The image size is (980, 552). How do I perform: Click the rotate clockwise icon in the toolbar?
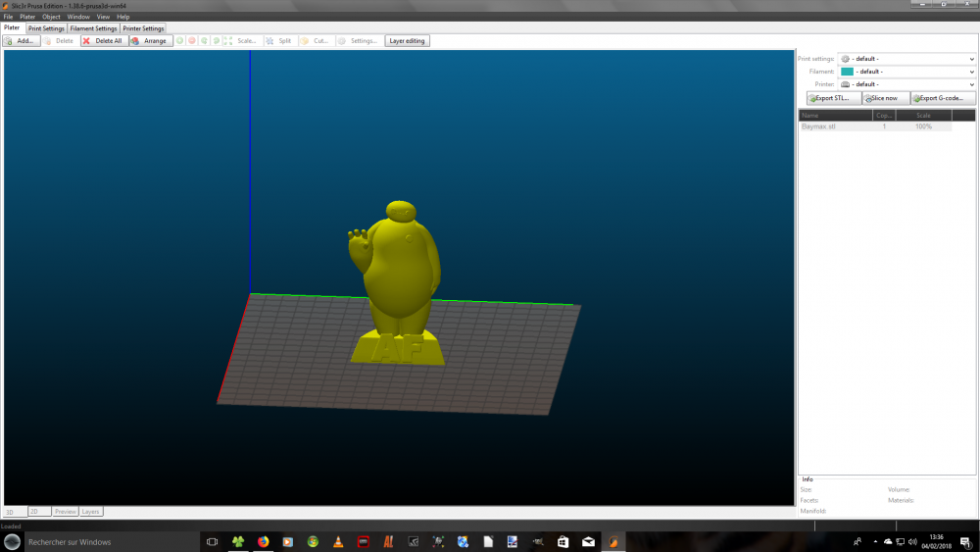tap(217, 40)
